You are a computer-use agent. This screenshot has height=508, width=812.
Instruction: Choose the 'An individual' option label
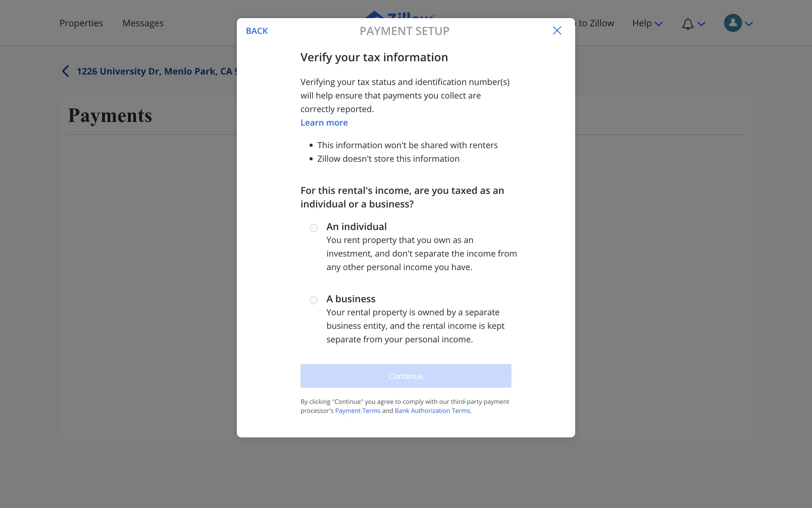coord(357,226)
